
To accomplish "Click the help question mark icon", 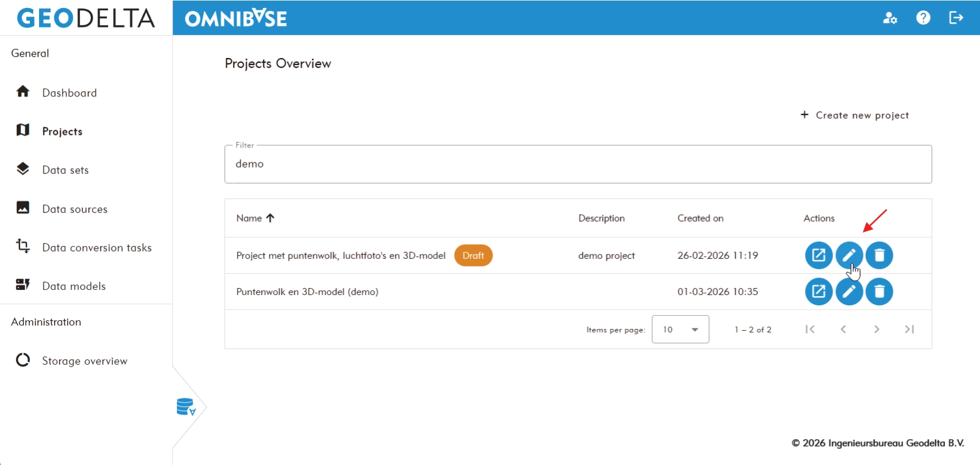I will pos(923,18).
